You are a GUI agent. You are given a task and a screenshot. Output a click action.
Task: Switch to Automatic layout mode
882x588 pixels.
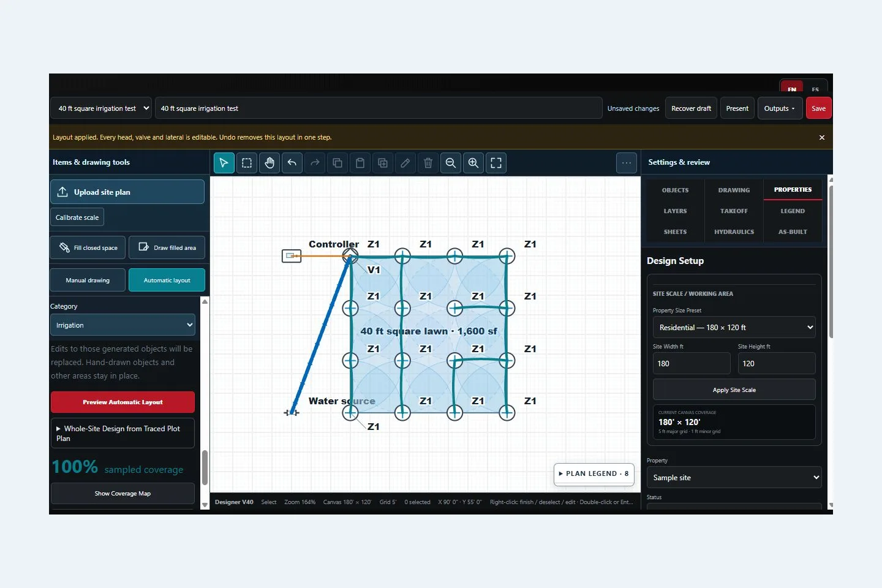pyautogui.click(x=167, y=280)
